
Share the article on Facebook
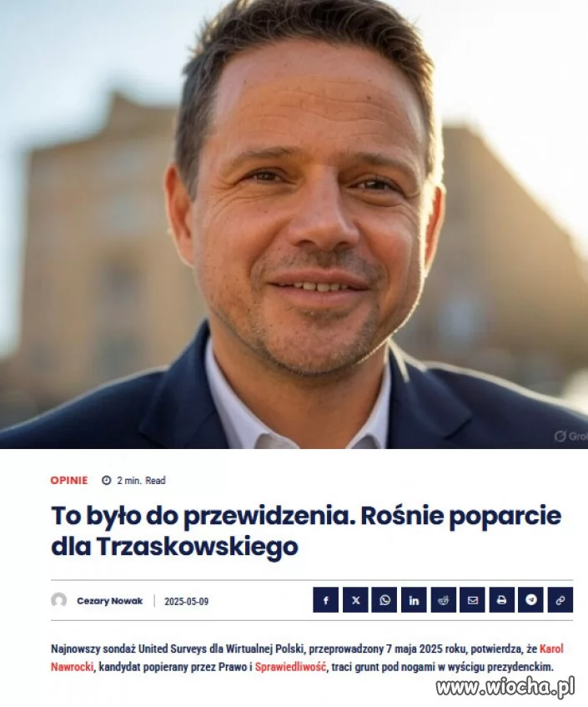[325, 599]
